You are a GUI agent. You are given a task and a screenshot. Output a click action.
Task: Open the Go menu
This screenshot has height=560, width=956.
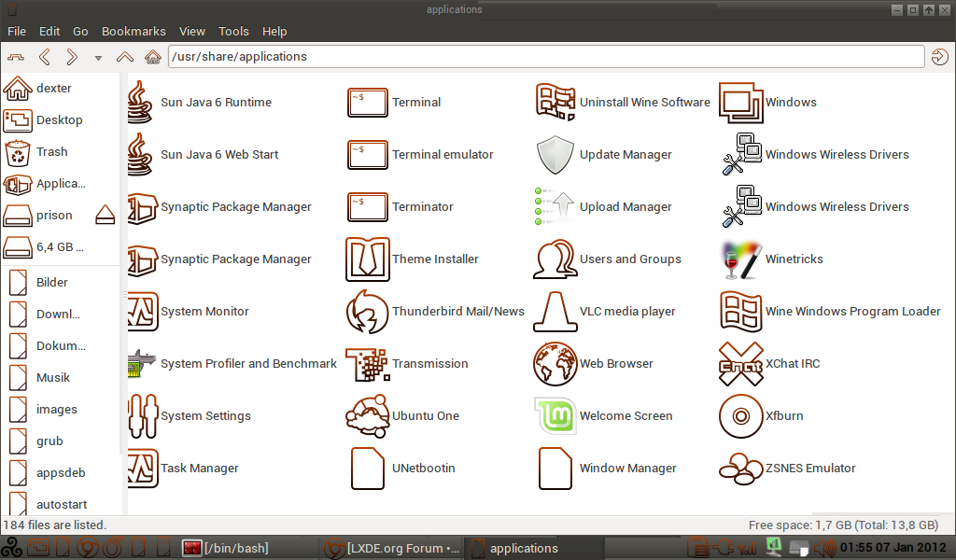click(x=80, y=31)
